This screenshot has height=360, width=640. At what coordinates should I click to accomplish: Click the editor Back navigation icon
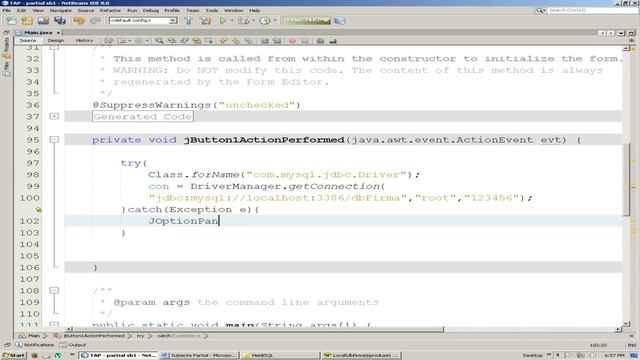pyautogui.click(x=121, y=41)
